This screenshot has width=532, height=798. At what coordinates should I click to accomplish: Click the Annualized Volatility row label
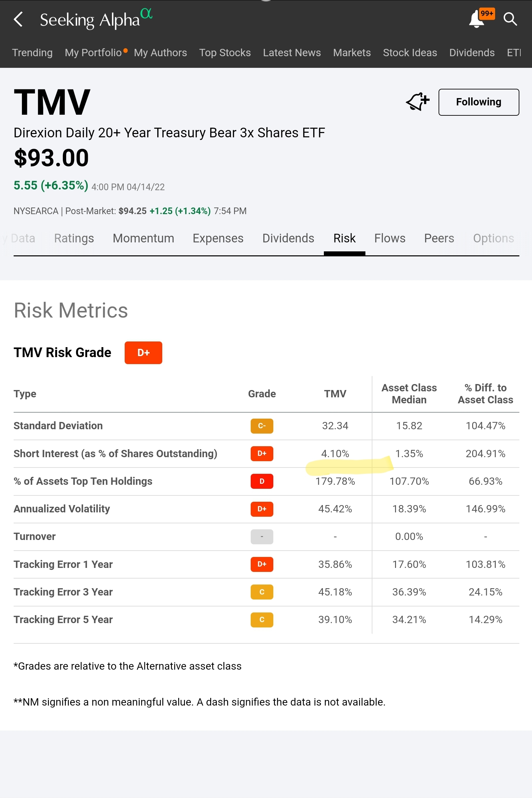point(62,509)
